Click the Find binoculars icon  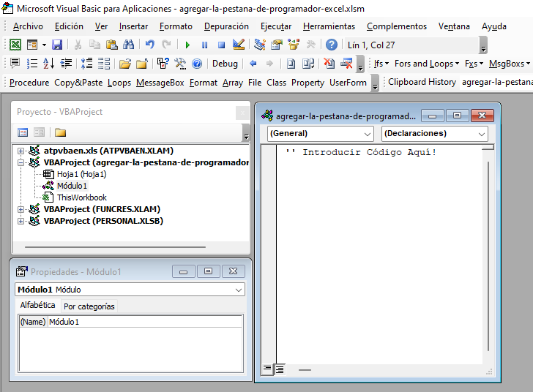(x=129, y=45)
